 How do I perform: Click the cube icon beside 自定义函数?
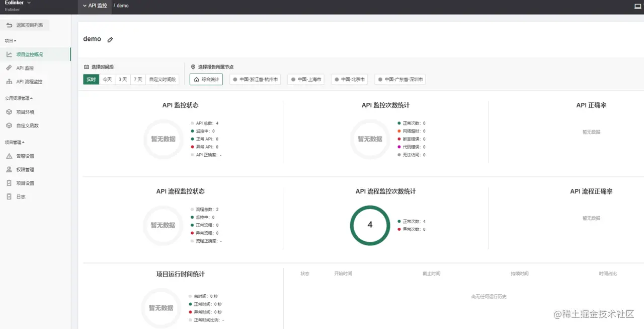pos(9,125)
